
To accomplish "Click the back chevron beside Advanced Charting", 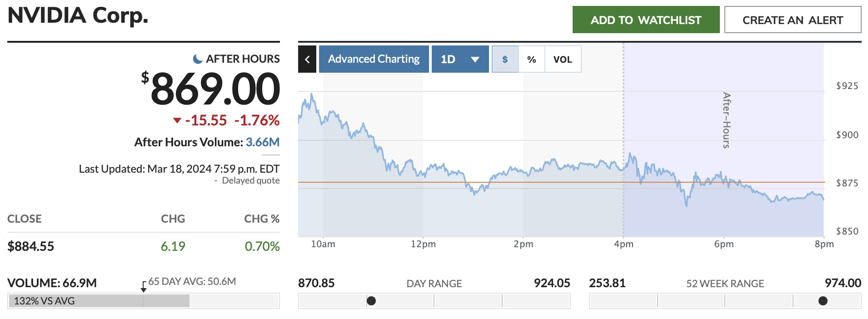I will pyautogui.click(x=307, y=59).
